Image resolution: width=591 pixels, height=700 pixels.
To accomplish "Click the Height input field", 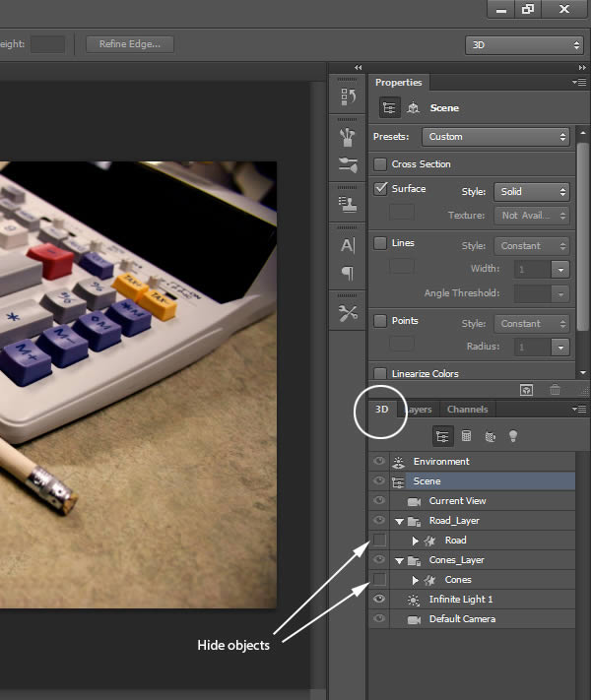I will (x=47, y=44).
